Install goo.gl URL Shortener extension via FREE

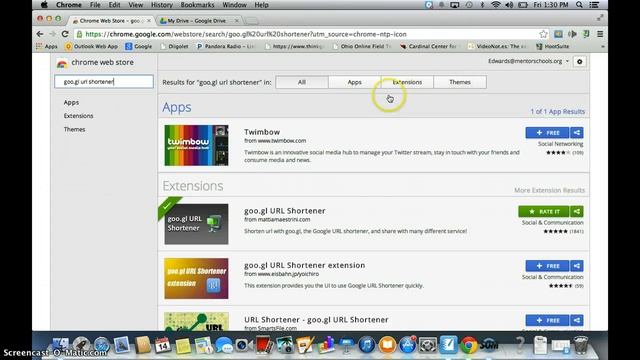pos(547,266)
